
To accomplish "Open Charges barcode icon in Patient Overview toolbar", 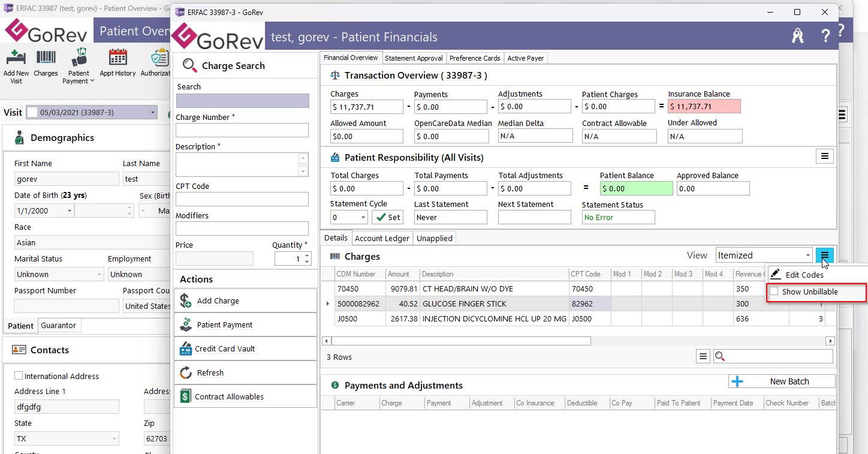I will tap(46, 58).
